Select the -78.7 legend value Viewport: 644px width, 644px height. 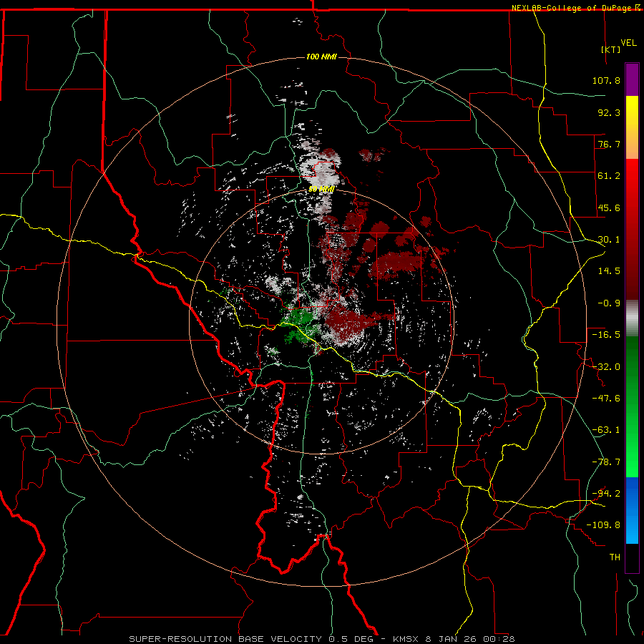[x=606, y=462]
